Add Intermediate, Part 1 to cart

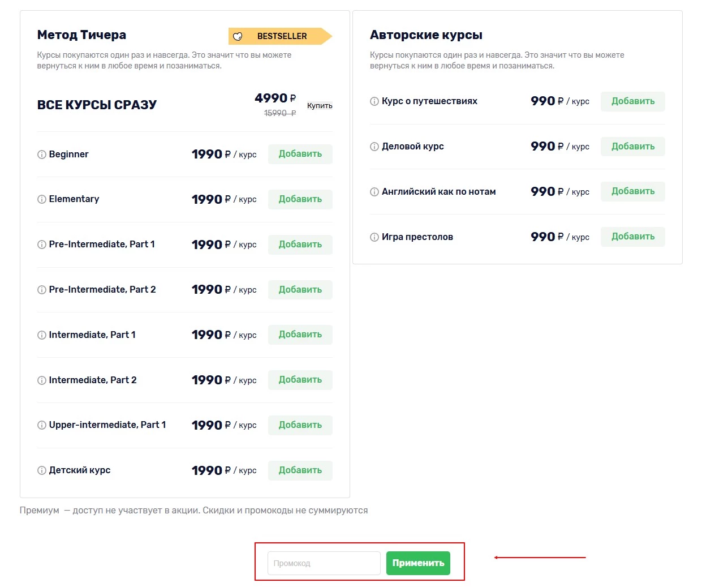pos(300,335)
